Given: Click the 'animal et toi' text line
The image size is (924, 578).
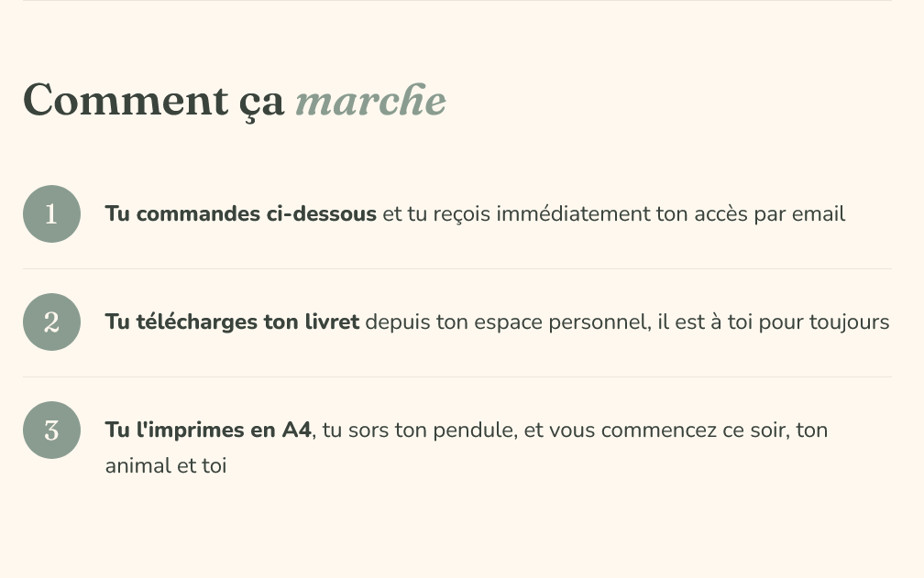Looking at the screenshot, I should pos(166,465).
